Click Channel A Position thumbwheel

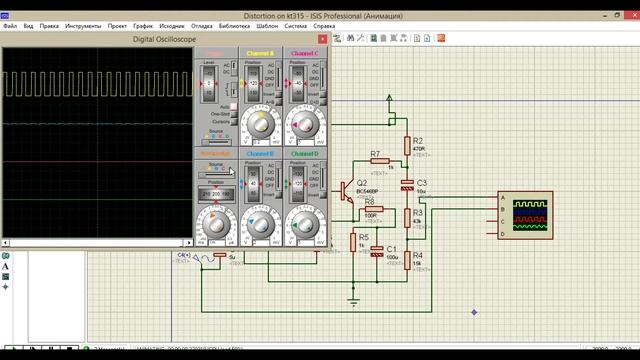(x=253, y=84)
